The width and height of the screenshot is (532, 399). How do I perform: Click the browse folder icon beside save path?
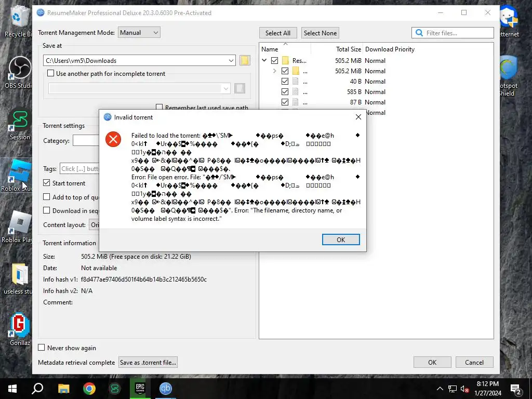point(245,60)
